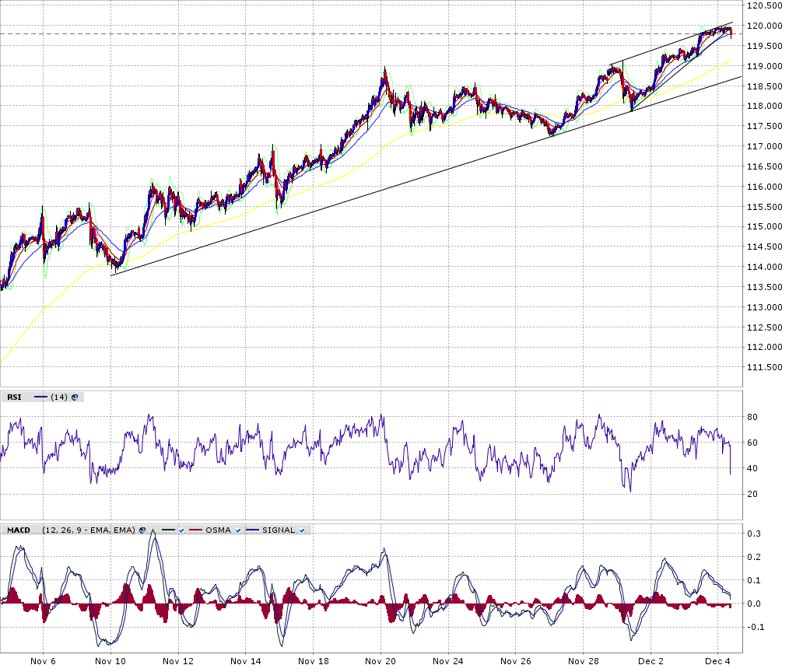Toggle the OSMA histogram checkbox

pyautogui.click(x=238, y=530)
